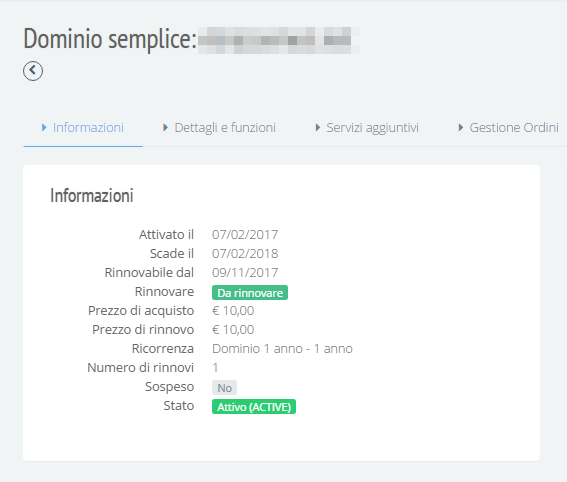Click the triangle arrow beside Gestione Ordini

click(x=460, y=127)
